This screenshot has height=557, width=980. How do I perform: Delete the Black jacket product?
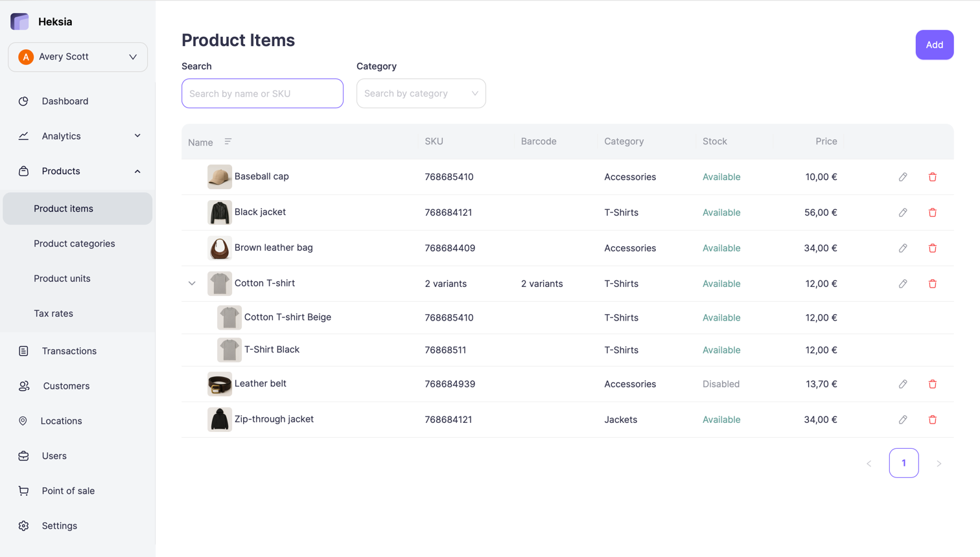[x=932, y=212]
